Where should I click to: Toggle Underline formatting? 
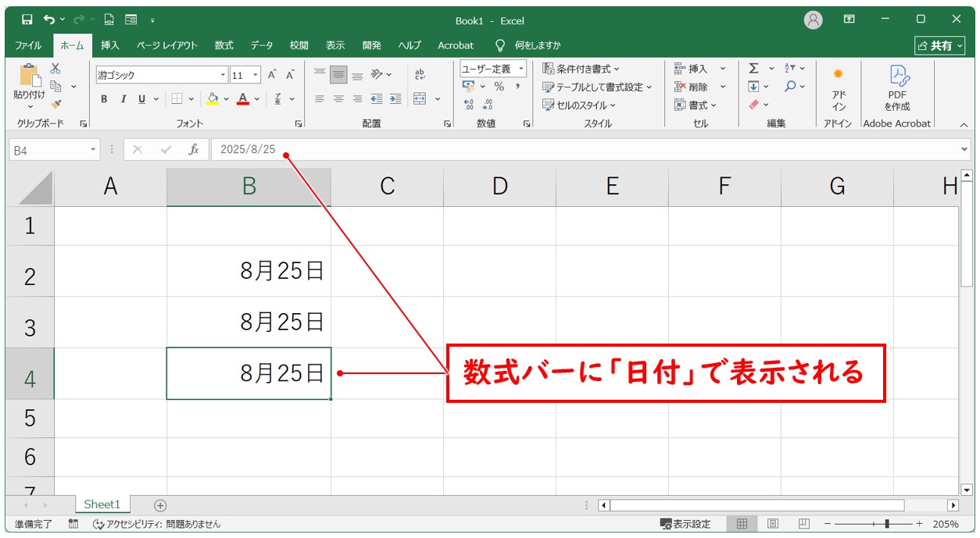141,98
